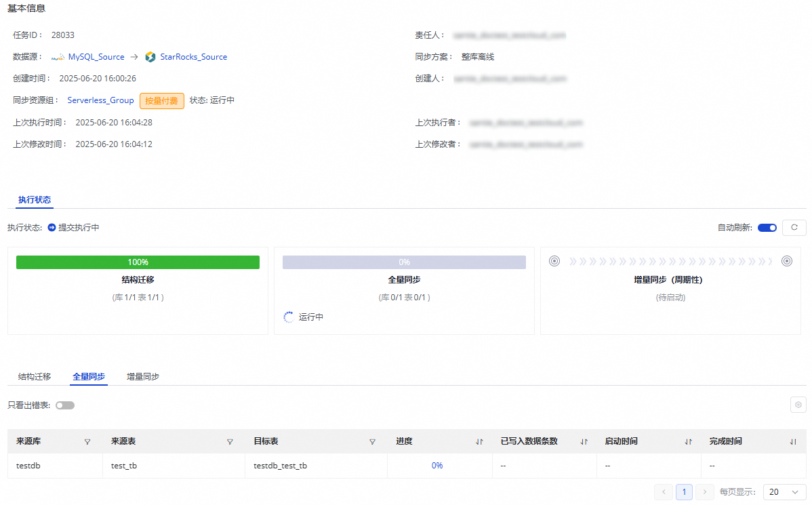Screen dimensions: 812x505
Task: Filter the 目标表 column
Action: point(372,442)
